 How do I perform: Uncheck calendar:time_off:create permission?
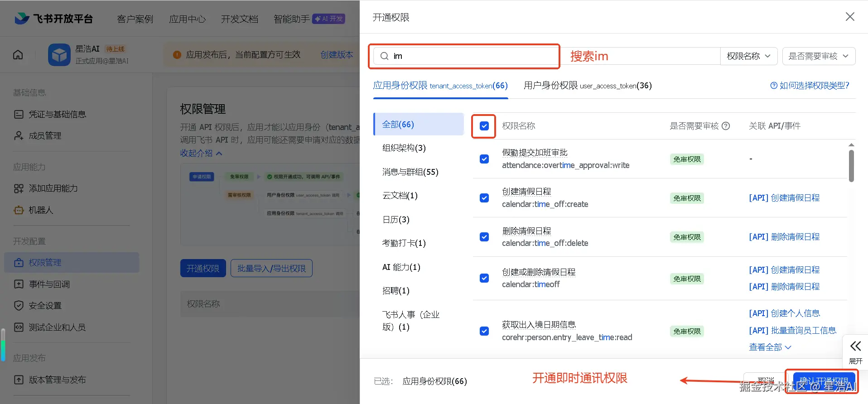pyautogui.click(x=484, y=198)
